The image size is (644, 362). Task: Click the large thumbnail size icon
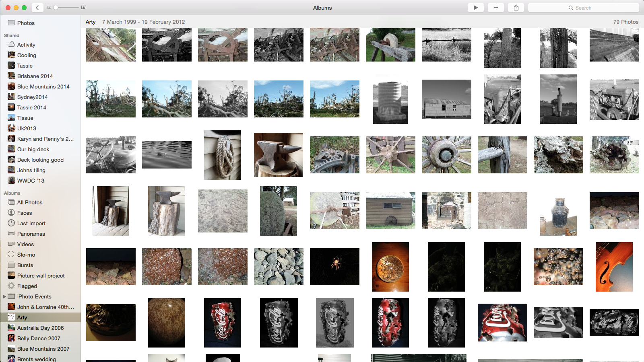tap(84, 8)
